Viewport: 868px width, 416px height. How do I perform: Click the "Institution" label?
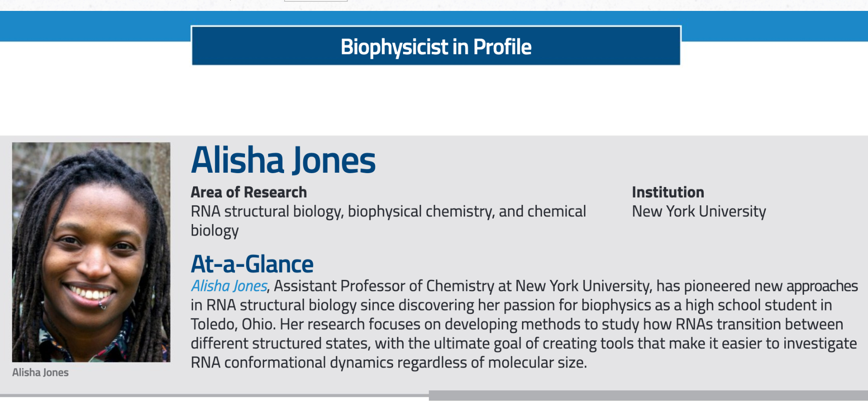click(x=668, y=192)
